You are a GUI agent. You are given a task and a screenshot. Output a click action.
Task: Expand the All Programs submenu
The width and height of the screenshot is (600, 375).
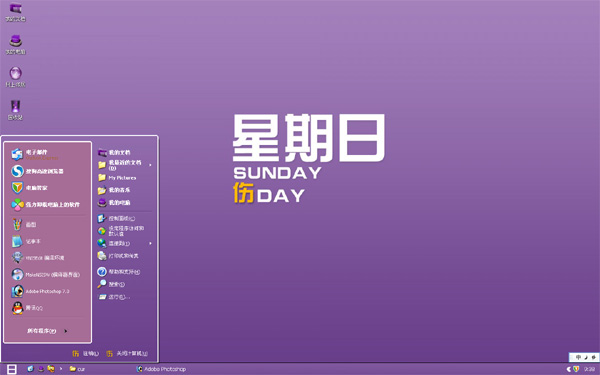[47, 331]
